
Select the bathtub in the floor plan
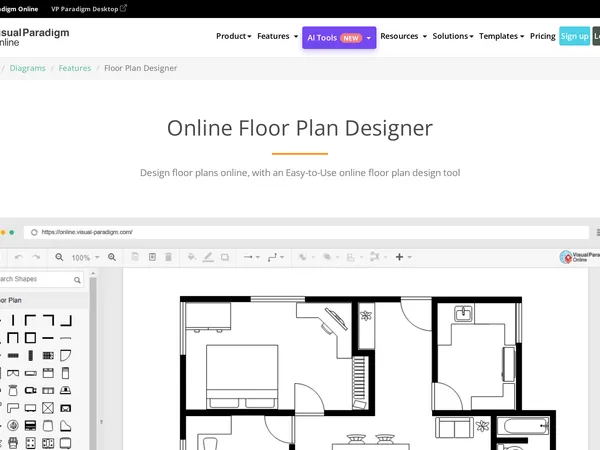523,426
